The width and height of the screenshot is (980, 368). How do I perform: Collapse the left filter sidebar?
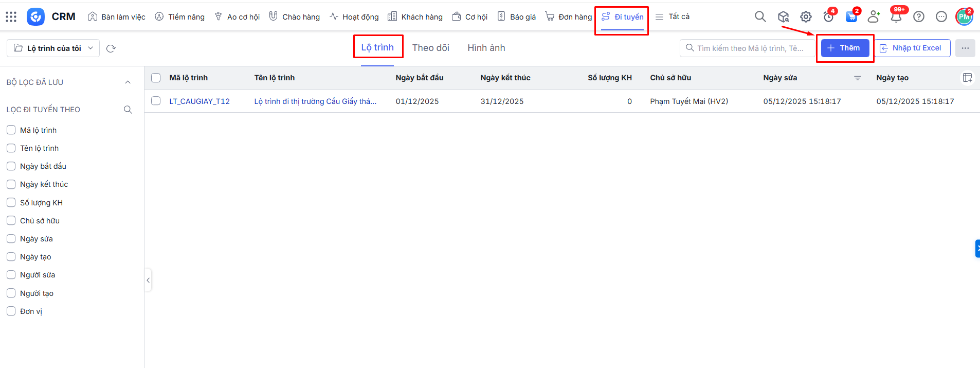click(x=148, y=281)
